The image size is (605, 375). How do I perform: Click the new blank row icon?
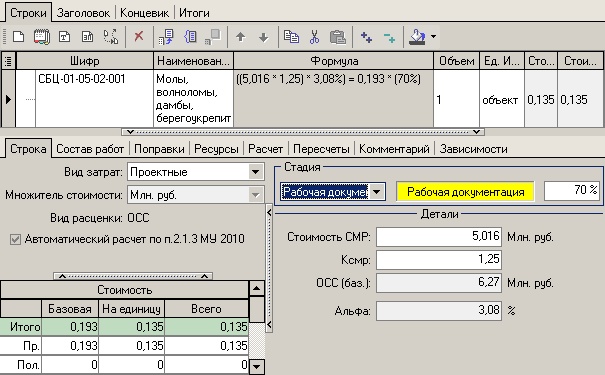tap(19, 37)
